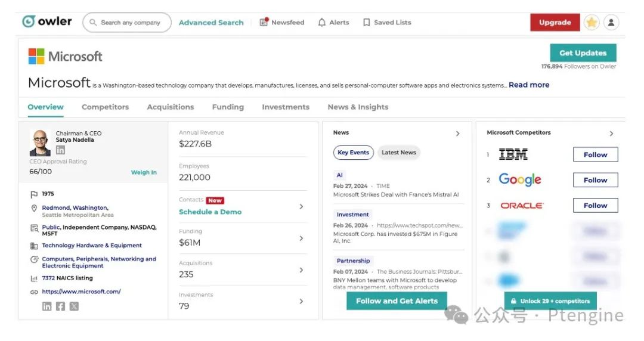
Task: Expand the Microsoft Competitors panel chevron
Action: click(611, 134)
